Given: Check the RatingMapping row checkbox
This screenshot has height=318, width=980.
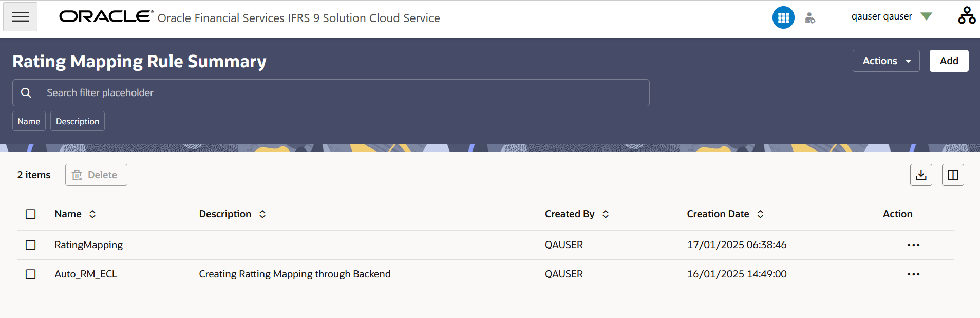Looking at the screenshot, I should coord(31,245).
